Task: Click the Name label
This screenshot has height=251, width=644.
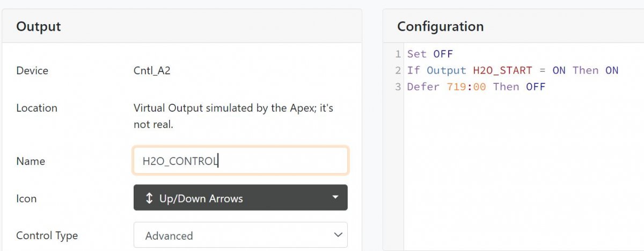Action: pyautogui.click(x=31, y=161)
